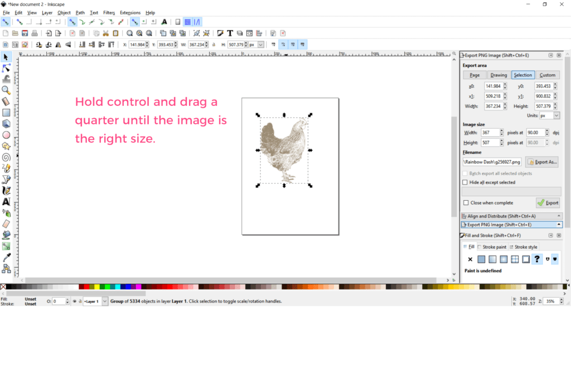Switch to Stroke style tab
This screenshot has height=392, width=571.
[523, 247]
